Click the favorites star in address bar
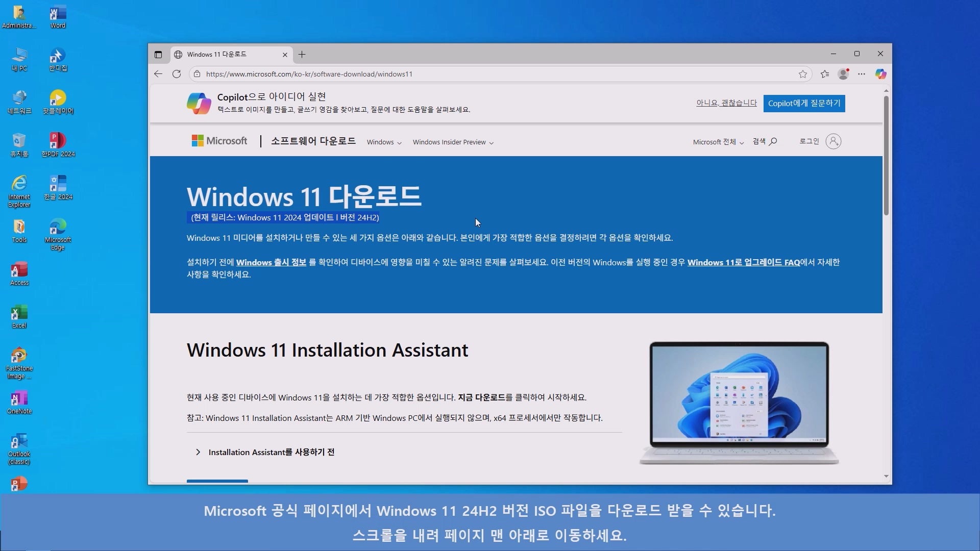The width and height of the screenshot is (980, 551). pos(803,74)
